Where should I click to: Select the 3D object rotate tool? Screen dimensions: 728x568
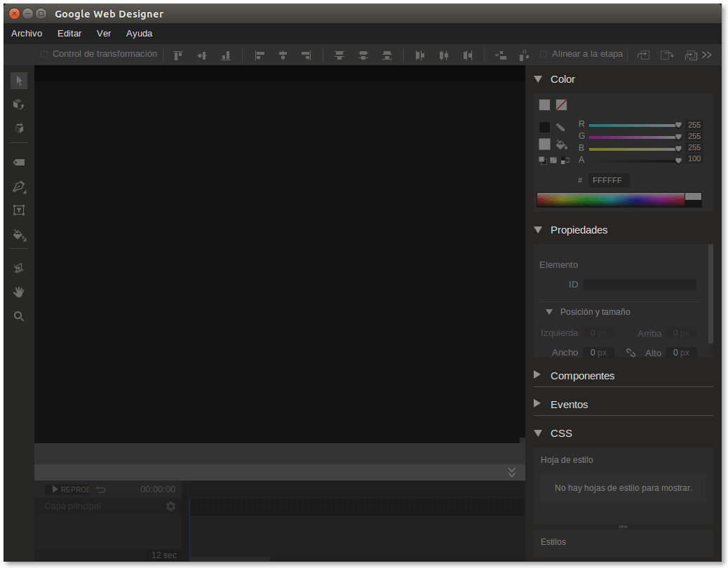click(x=19, y=104)
